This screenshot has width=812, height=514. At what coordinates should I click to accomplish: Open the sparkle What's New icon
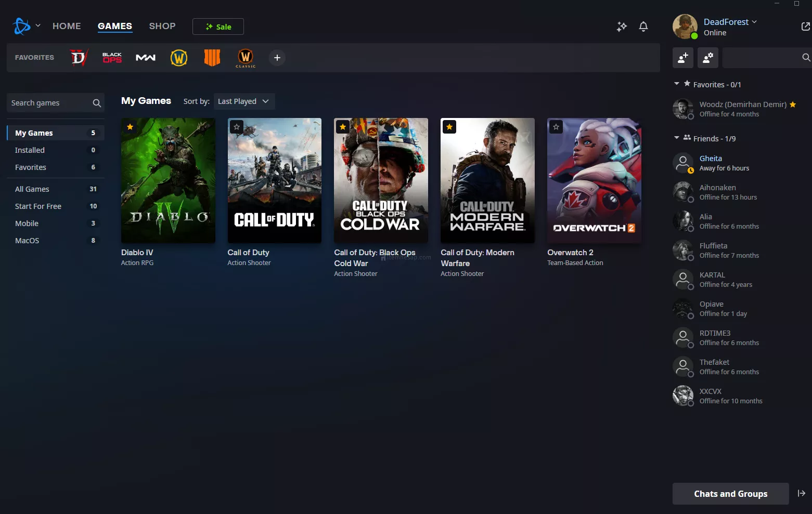(x=622, y=27)
